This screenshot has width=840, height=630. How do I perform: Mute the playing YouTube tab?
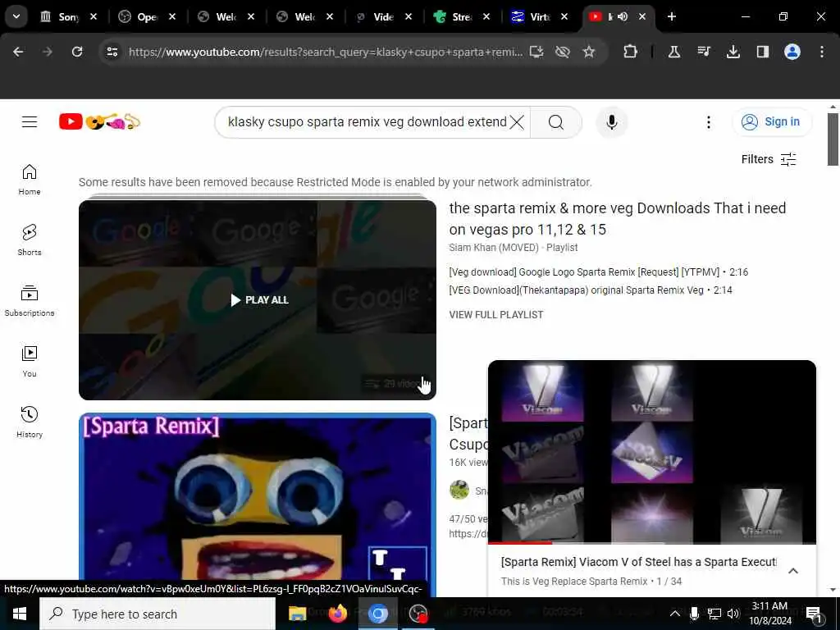click(x=623, y=16)
